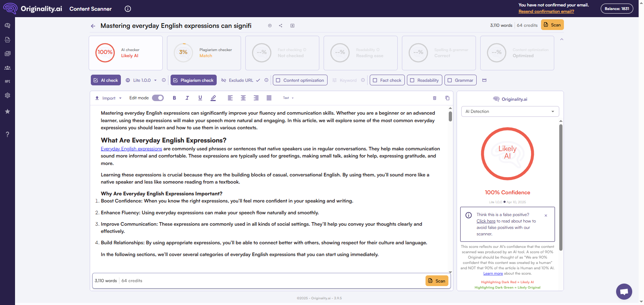Open the Text style dropdown
Screen dimensions: 644x305
[288, 98]
